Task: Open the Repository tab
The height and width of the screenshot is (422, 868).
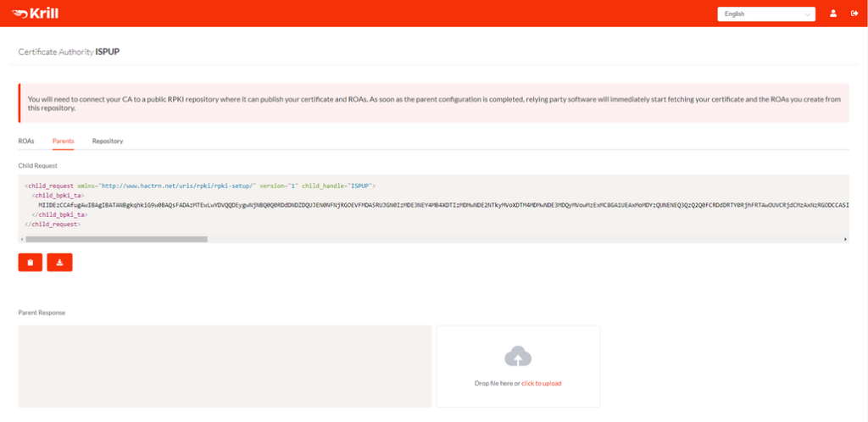Action: 108,141
